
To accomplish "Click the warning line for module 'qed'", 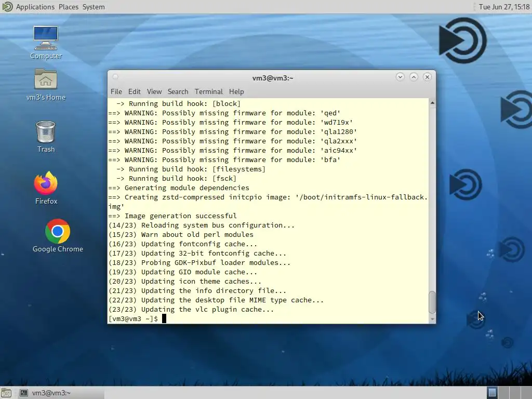I will [x=224, y=113].
